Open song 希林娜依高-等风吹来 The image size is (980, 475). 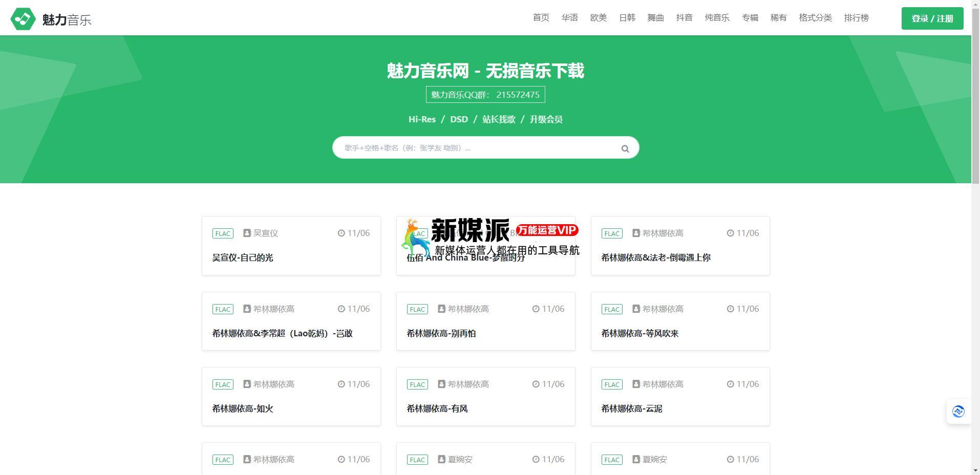[640, 333]
